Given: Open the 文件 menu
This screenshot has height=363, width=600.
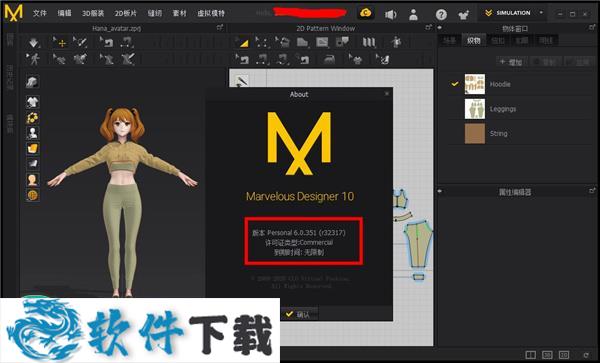Looking at the screenshot, I should click(39, 13).
